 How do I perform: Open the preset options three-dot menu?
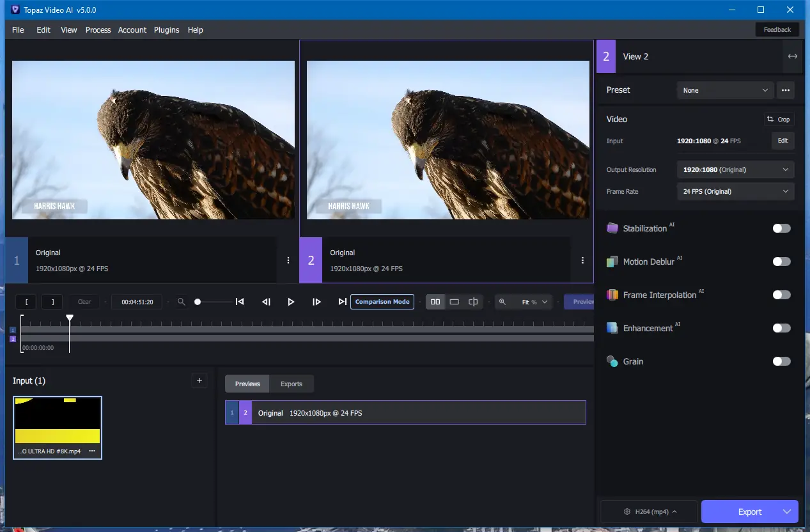point(786,90)
